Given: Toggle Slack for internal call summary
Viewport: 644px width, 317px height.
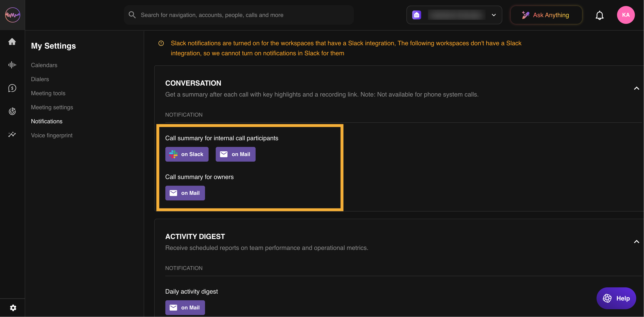Looking at the screenshot, I should 187,154.
